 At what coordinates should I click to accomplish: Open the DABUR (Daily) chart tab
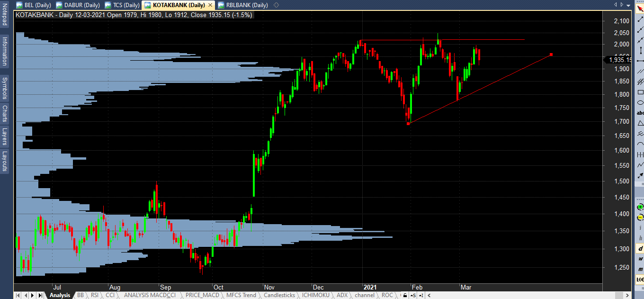click(x=78, y=5)
